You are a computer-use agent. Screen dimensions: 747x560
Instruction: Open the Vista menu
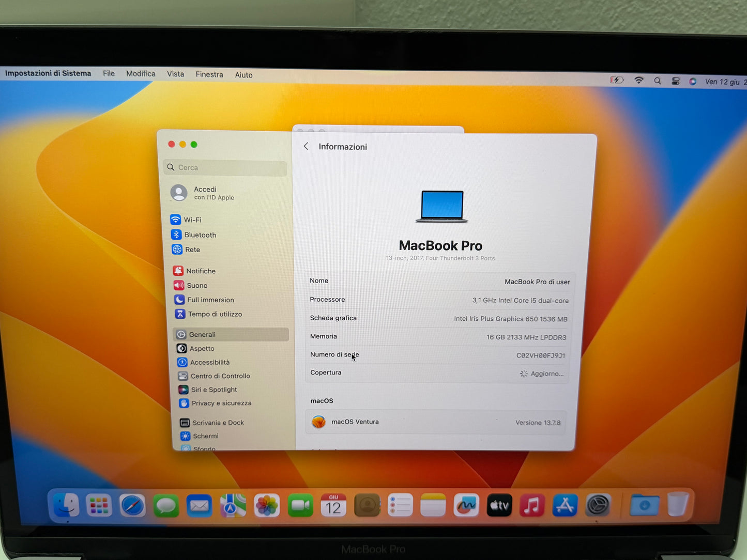[x=175, y=74]
